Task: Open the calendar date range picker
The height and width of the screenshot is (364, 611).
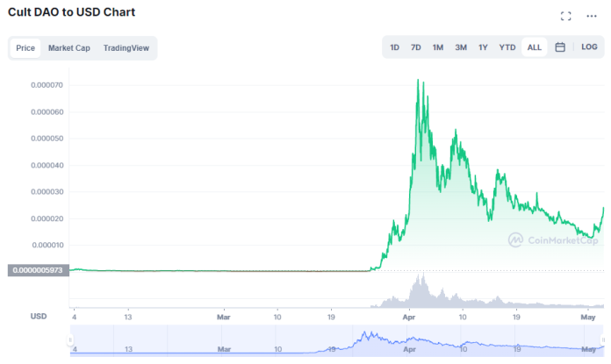Action: (x=560, y=47)
